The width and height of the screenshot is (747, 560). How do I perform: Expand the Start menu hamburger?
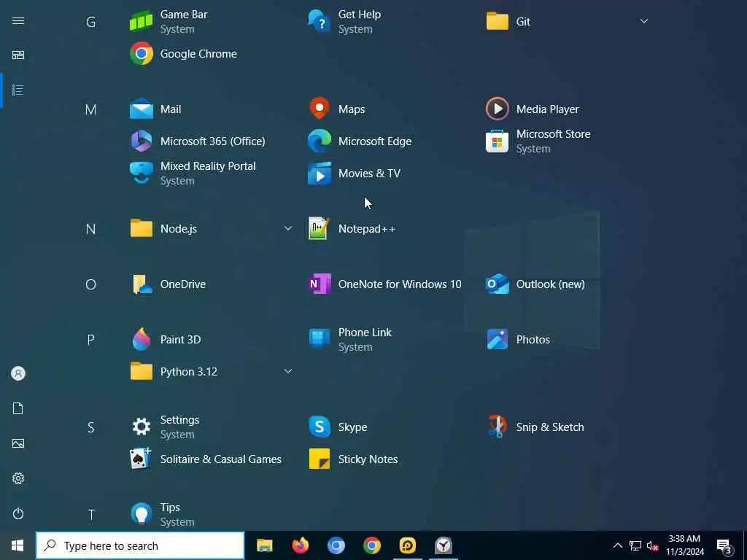coord(18,21)
